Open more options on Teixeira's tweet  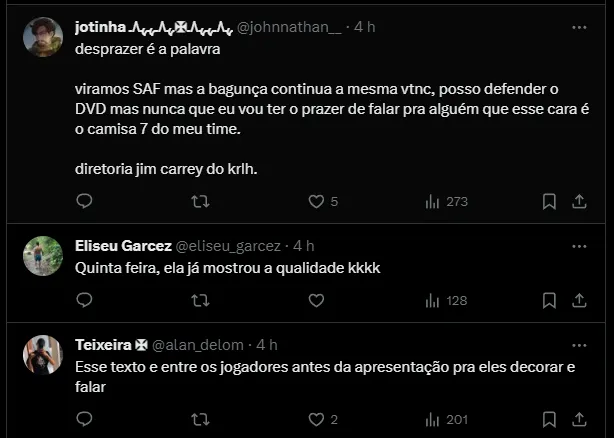578,344
